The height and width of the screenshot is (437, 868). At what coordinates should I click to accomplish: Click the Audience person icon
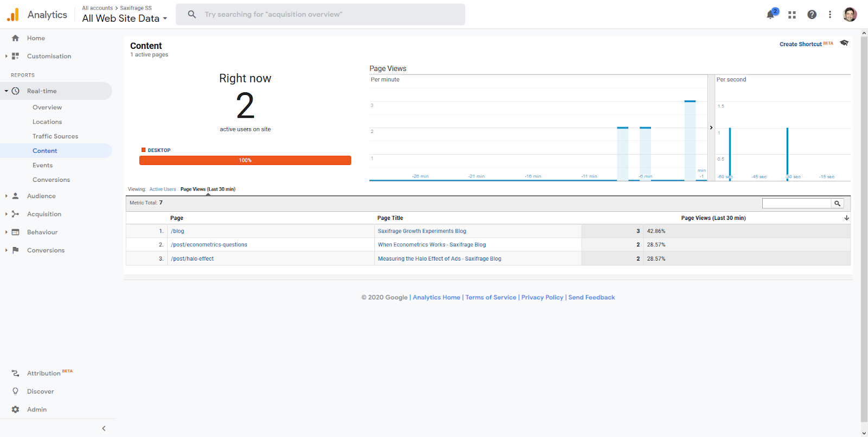(15, 196)
